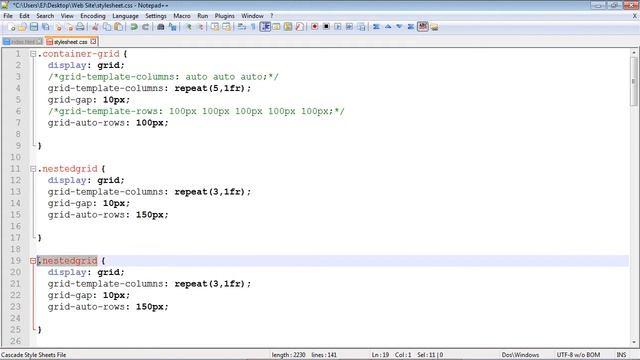Click the red Start Recording macro icon
This screenshot has height=360, width=640.
[314, 27]
